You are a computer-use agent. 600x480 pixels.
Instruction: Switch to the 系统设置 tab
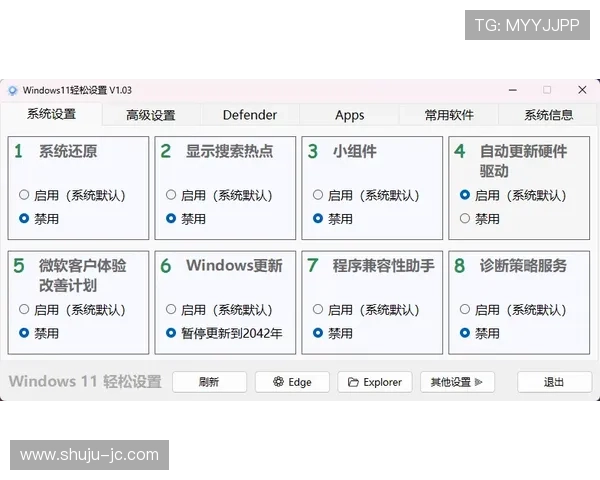coord(51,114)
